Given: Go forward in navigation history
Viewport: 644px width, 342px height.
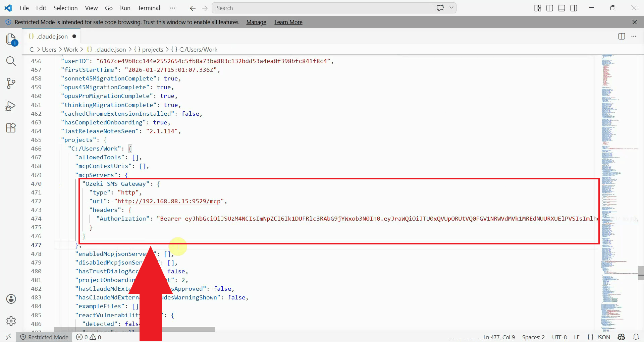Looking at the screenshot, I should pyautogui.click(x=205, y=8).
